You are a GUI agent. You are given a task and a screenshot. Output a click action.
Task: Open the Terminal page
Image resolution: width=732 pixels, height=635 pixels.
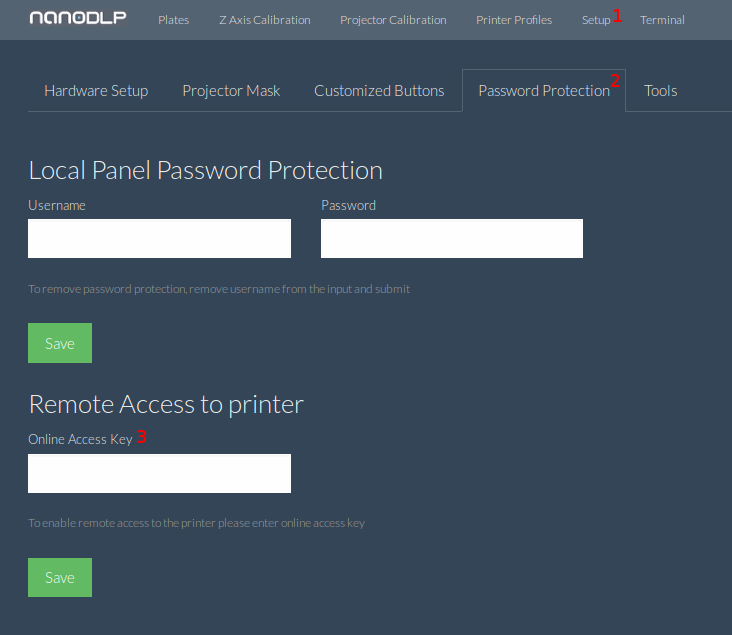(x=662, y=20)
